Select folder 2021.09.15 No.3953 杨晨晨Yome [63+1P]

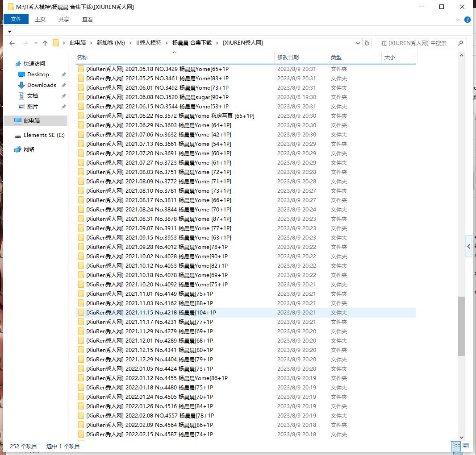pyautogui.click(x=246, y=238)
